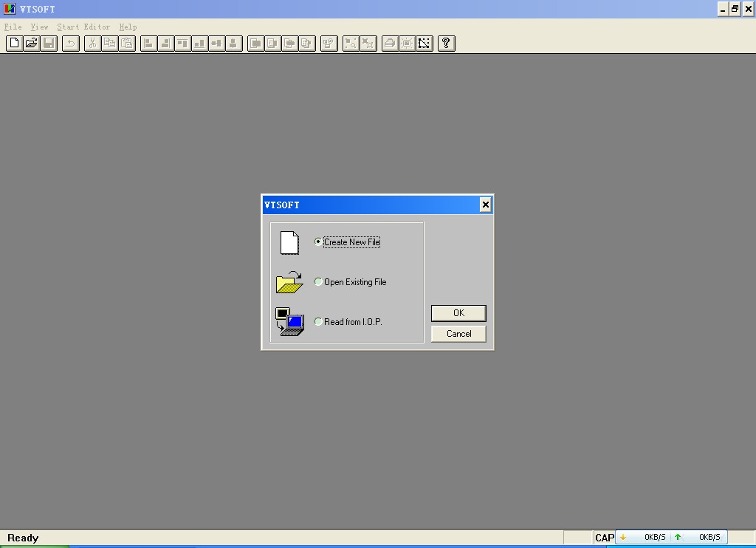
Task: Click the Help question mark icon
Action: click(x=446, y=44)
